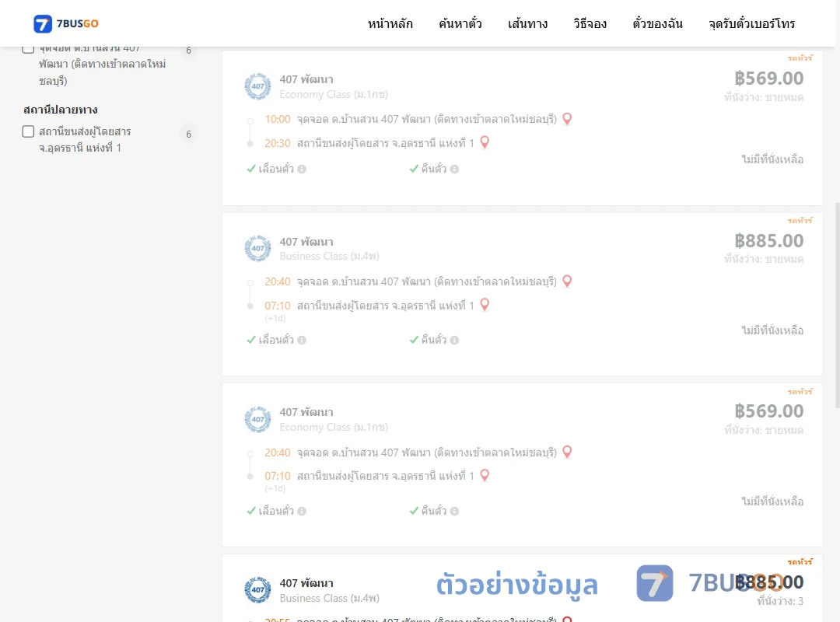Click Business Class (ม.4พ) on 20:40 trip
The height and width of the screenshot is (622, 840).
330,256
